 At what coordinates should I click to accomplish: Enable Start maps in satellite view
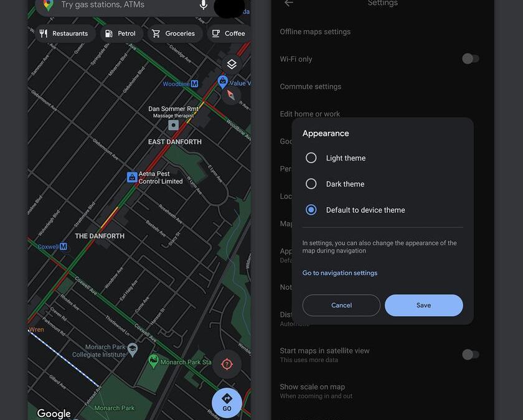(x=471, y=355)
